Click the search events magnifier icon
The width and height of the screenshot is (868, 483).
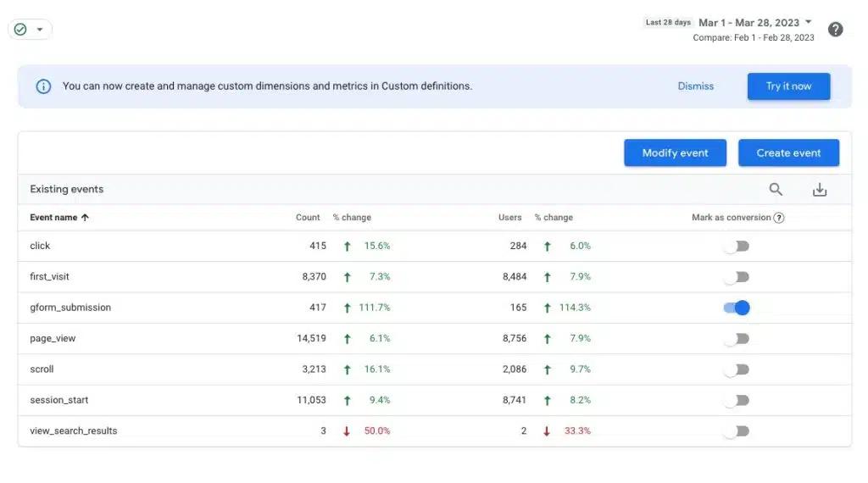(x=776, y=190)
